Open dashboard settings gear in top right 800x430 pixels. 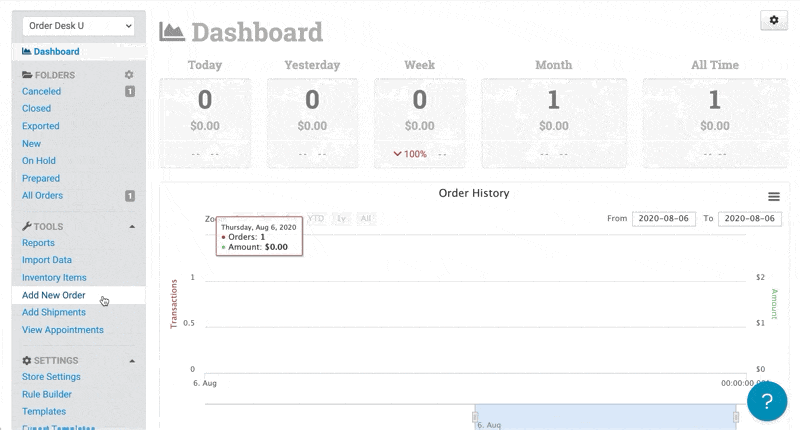point(774,21)
